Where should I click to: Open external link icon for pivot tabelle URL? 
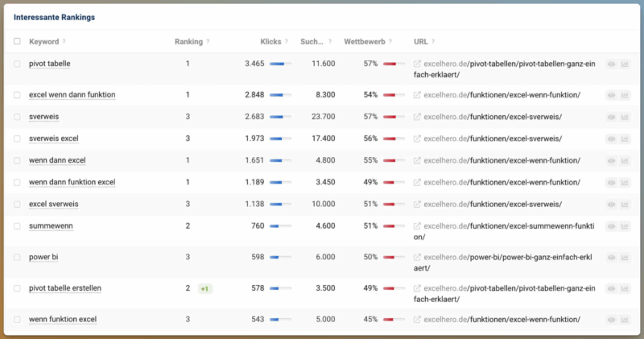(x=417, y=64)
